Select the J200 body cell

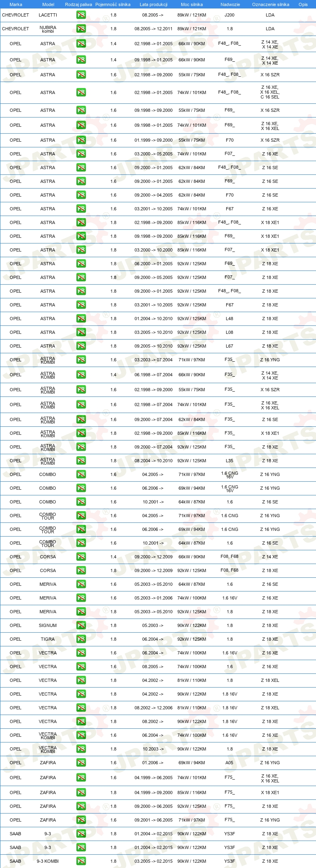(230, 15)
